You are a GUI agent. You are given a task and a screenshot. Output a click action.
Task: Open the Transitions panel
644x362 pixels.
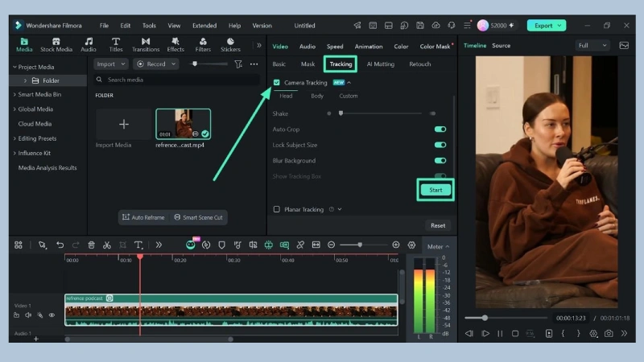[x=146, y=45]
